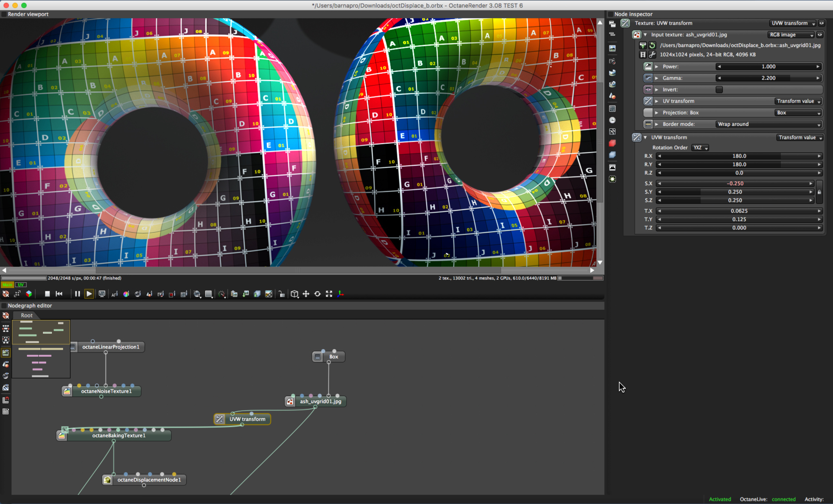Toggle visibility eye next to RGB image
Screen dimensions: 833x504
820,35
